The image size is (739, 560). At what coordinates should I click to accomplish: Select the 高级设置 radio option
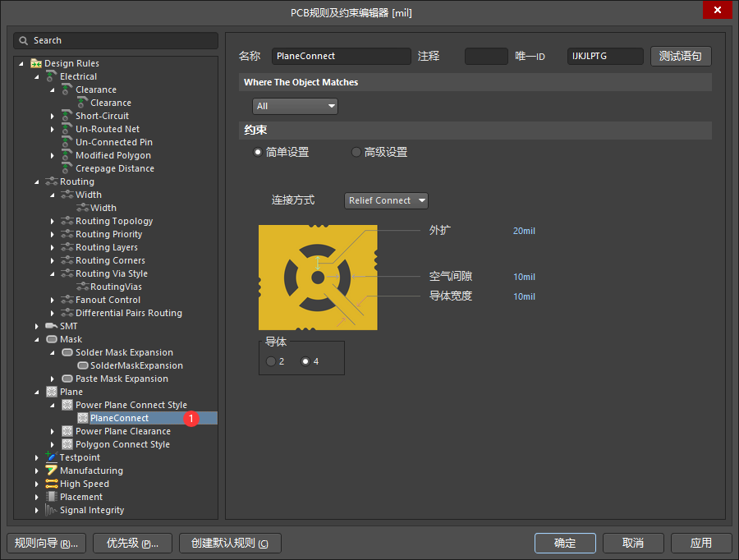356,152
